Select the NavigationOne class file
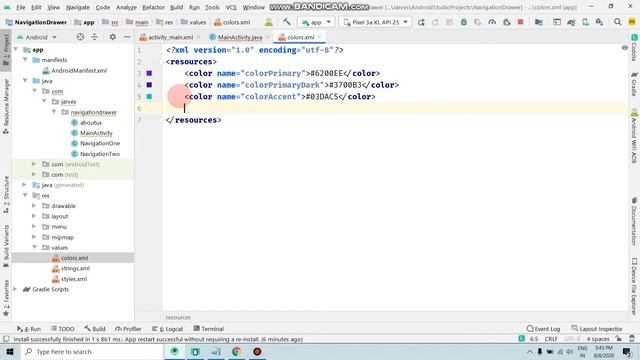The height and width of the screenshot is (360, 640). 96,143
